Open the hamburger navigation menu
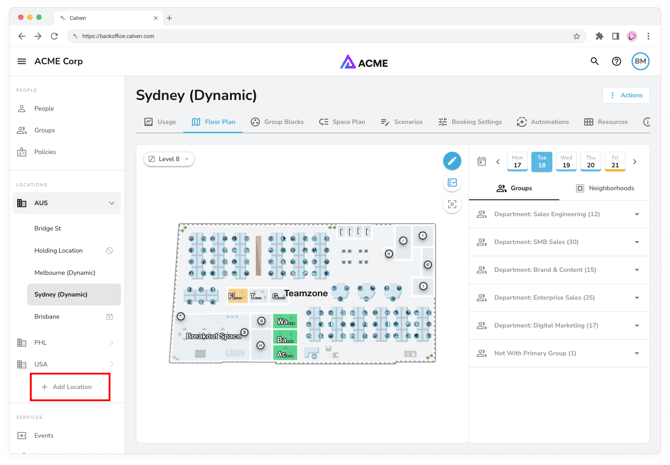 (22, 62)
